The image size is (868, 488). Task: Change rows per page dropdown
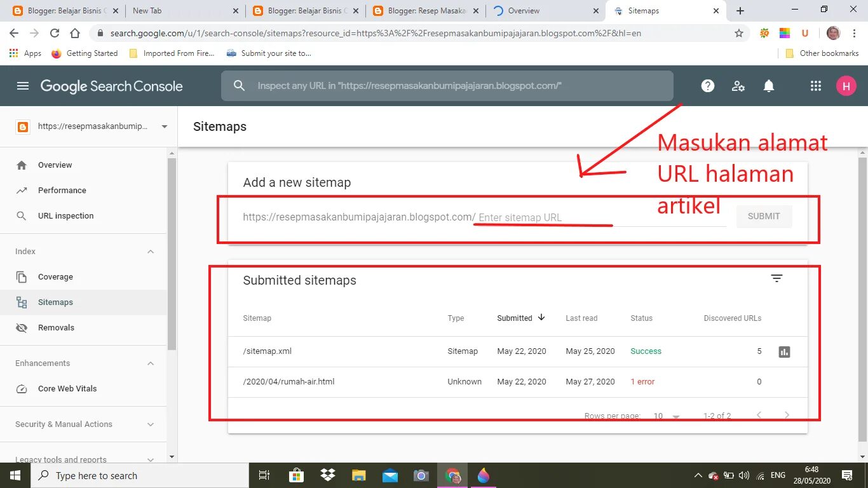click(x=667, y=416)
